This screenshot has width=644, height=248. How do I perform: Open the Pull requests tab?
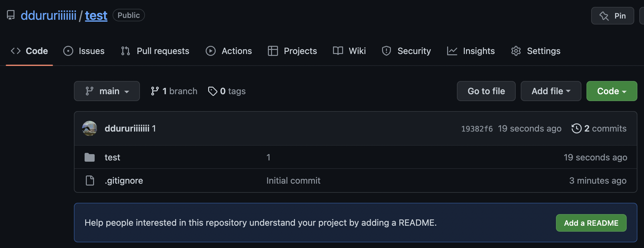click(155, 51)
